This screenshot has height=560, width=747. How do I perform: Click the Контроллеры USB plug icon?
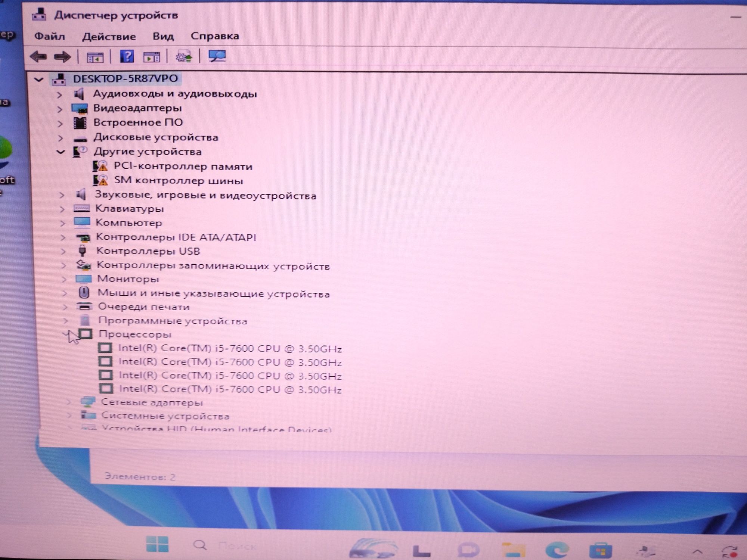coord(83,251)
